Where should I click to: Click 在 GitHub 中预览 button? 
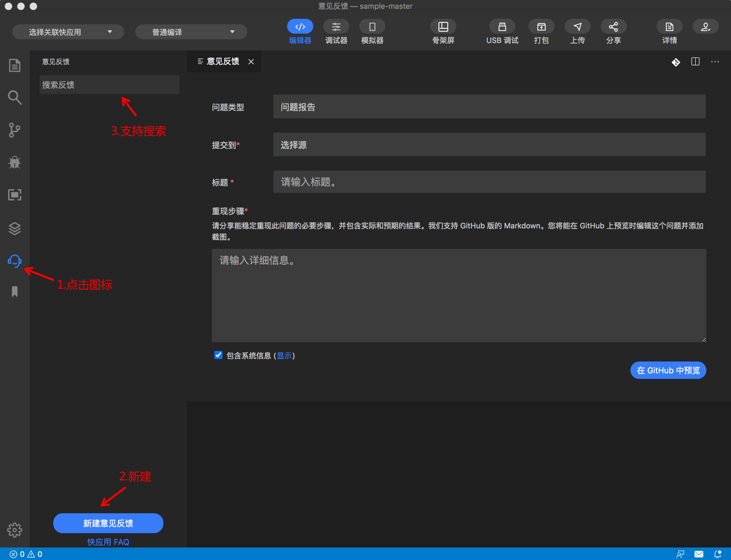point(668,370)
